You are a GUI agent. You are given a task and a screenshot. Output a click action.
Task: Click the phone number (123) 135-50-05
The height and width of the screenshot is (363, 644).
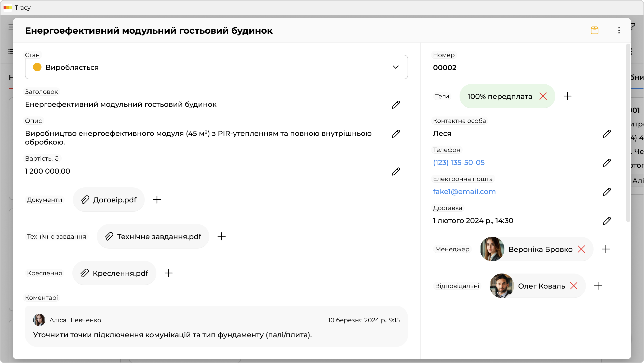click(x=459, y=162)
